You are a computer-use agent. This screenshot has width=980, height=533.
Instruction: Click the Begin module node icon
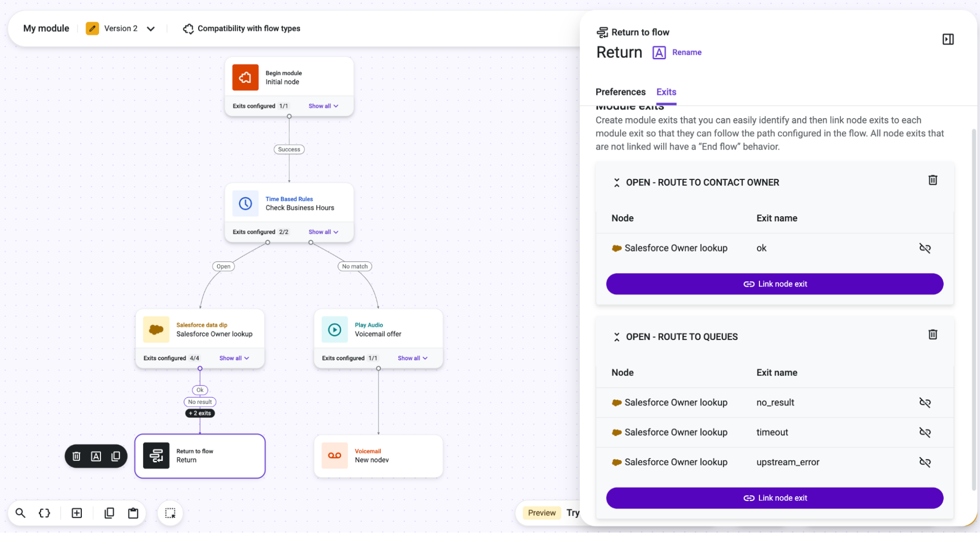(x=245, y=77)
